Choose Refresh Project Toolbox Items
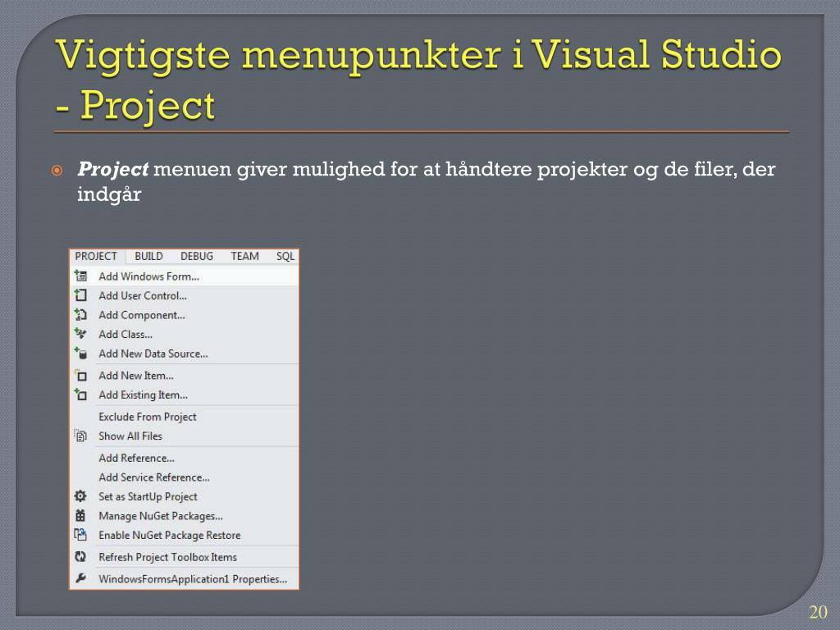 185,557
